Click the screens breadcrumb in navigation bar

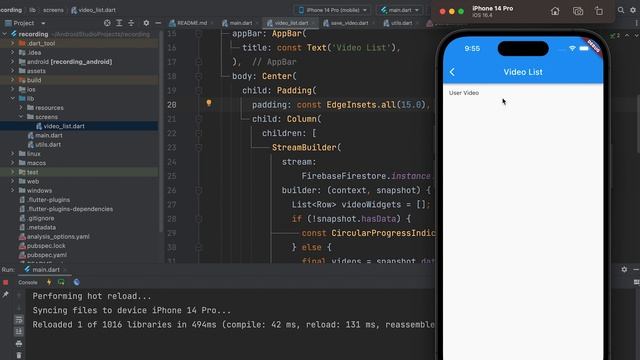click(x=53, y=10)
